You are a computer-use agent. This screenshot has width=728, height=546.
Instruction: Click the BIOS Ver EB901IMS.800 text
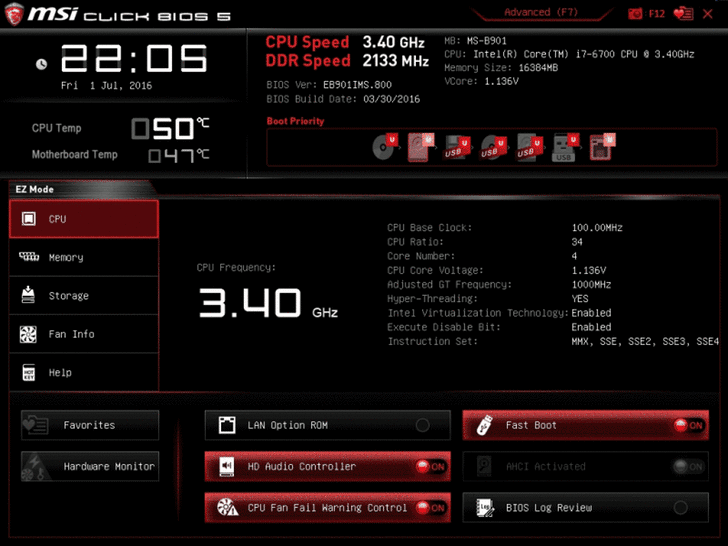point(329,85)
